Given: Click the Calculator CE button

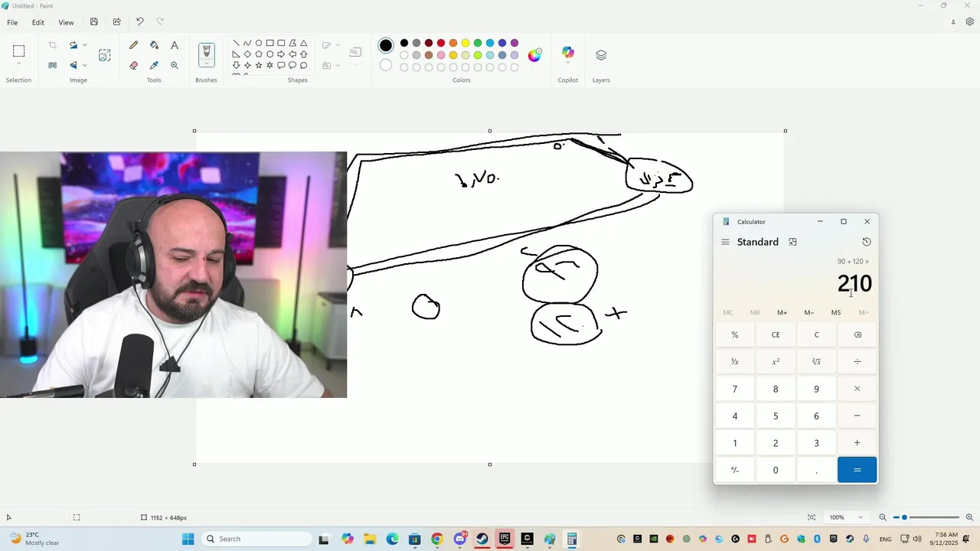Looking at the screenshot, I should [776, 334].
